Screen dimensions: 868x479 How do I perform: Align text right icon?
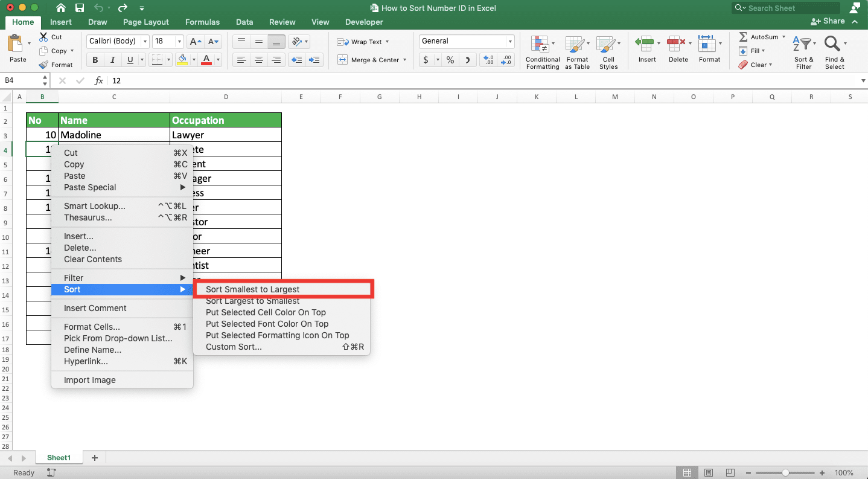(x=276, y=60)
